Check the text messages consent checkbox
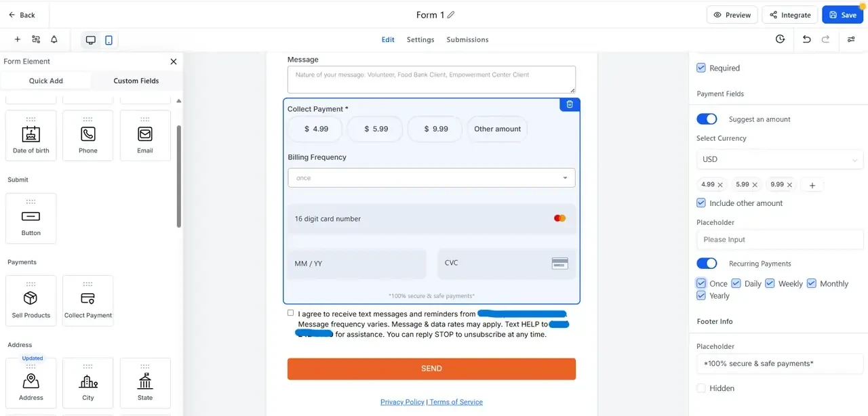 coord(291,313)
